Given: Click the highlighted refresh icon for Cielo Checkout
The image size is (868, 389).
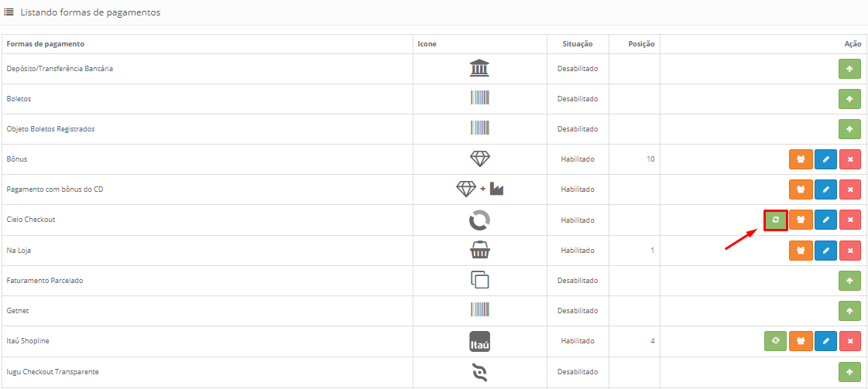Looking at the screenshot, I should click(x=775, y=220).
